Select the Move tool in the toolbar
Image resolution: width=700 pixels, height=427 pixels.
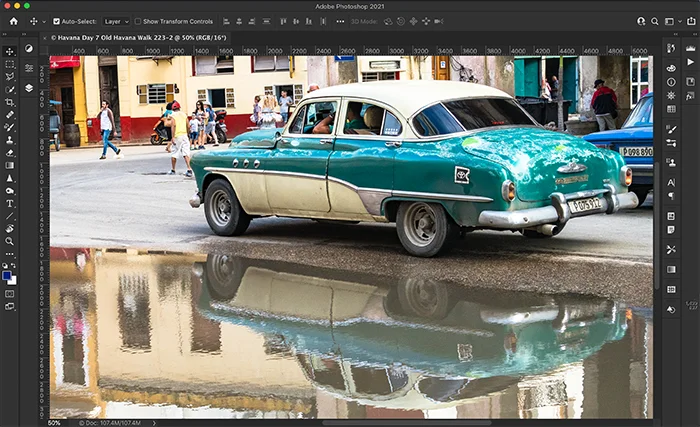coord(10,51)
